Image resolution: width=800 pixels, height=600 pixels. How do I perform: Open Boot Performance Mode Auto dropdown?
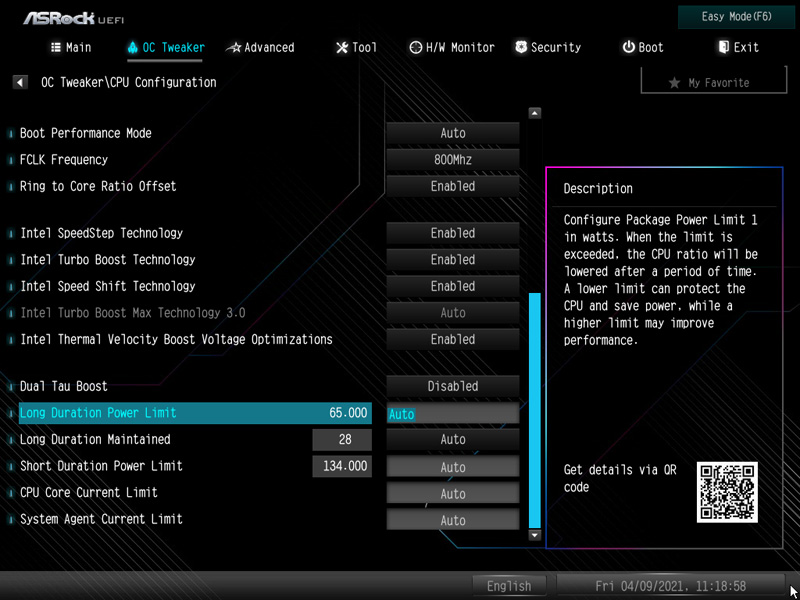(453, 133)
